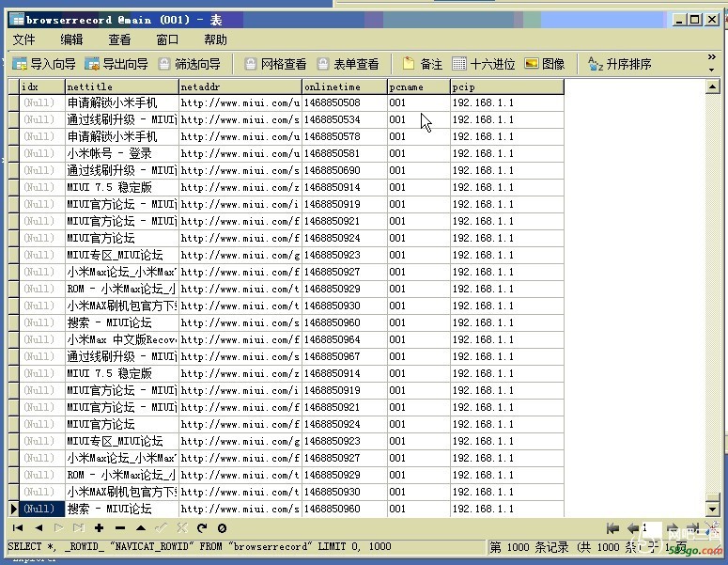The image size is (728, 565).
Task: Go to the first page of records
Action: coord(612,528)
